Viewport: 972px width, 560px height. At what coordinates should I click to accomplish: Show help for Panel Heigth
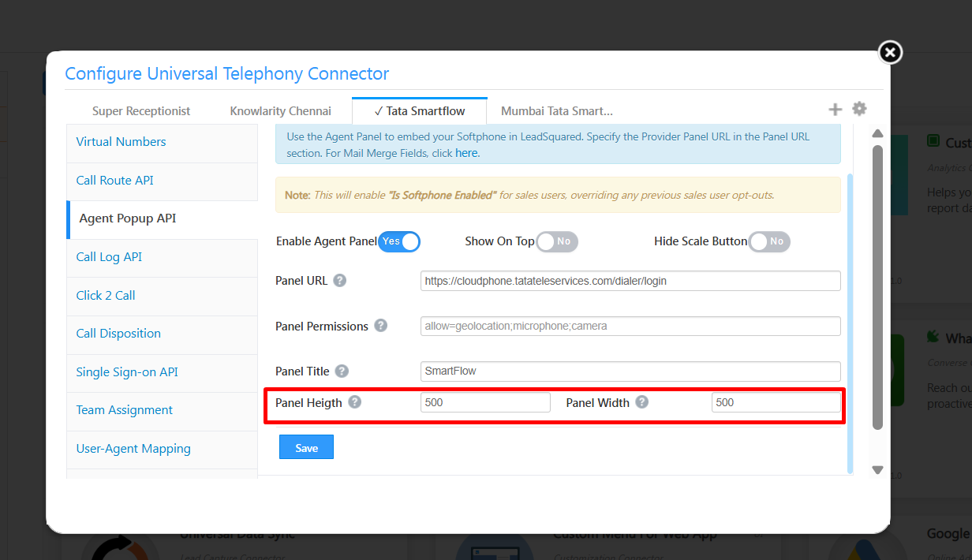point(355,402)
